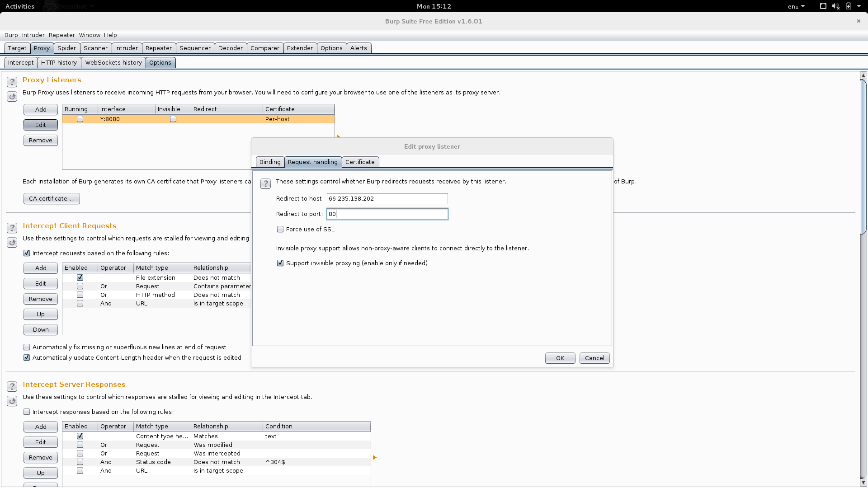Click the vertical scrollbar thumb on right
The width and height of the screenshot is (868, 488).
tap(863, 156)
